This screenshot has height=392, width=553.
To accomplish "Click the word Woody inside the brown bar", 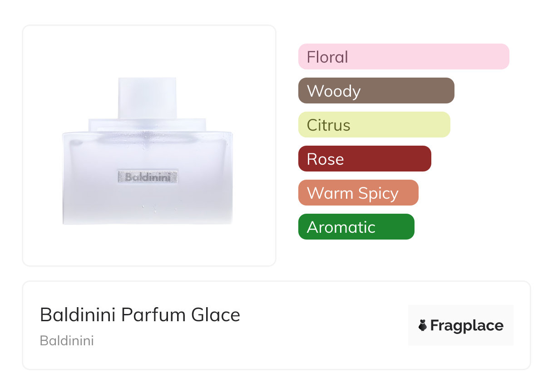I will [x=334, y=91].
